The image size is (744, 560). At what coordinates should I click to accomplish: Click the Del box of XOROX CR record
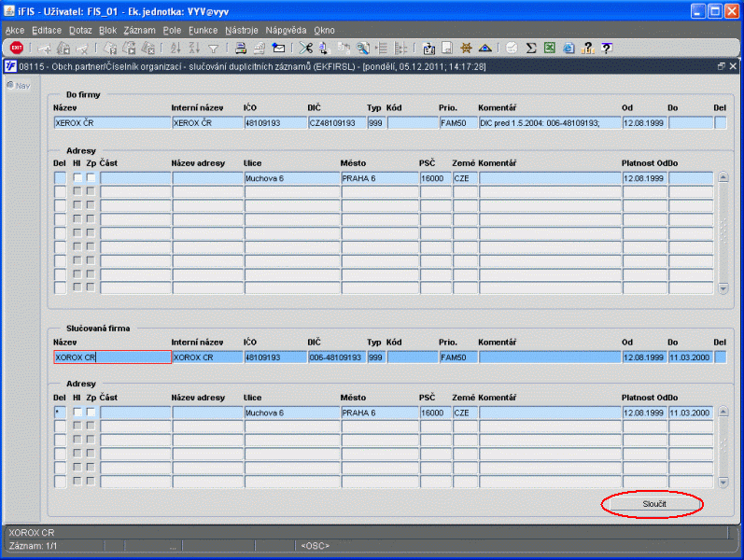721,357
